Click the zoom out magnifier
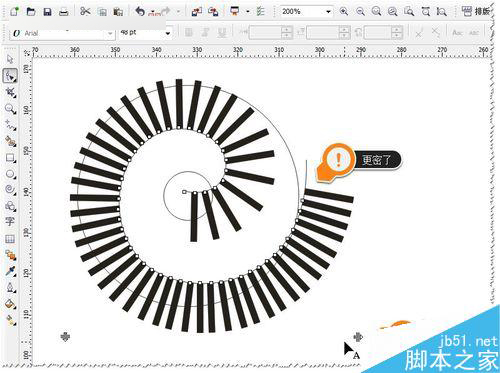 (x=360, y=12)
